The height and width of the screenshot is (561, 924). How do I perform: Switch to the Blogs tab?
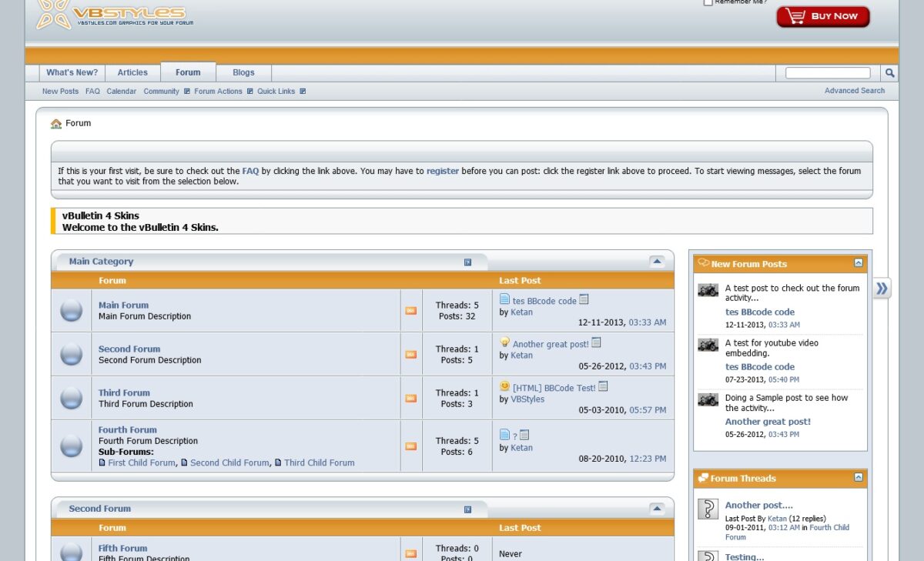point(243,73)
